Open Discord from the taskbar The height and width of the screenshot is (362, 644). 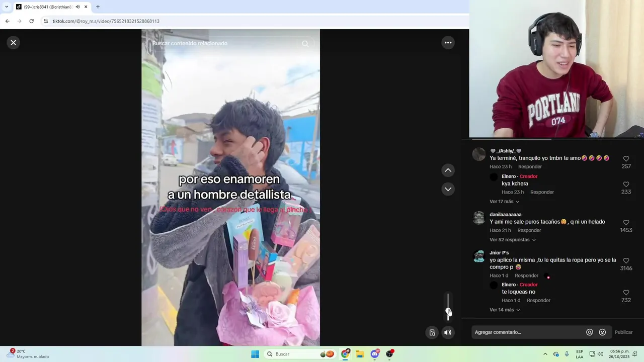(375, 354)
